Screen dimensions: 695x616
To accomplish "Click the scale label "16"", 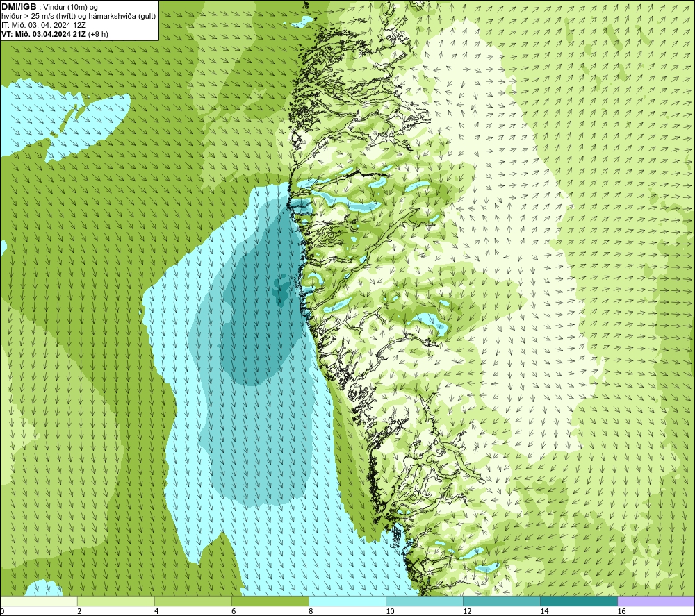I will coord(621,611).
